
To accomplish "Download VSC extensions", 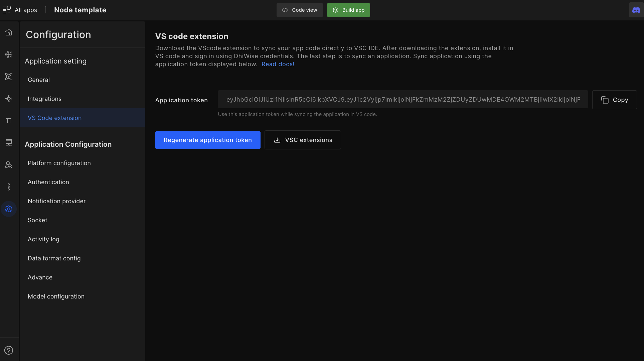I will click(303, 140).
